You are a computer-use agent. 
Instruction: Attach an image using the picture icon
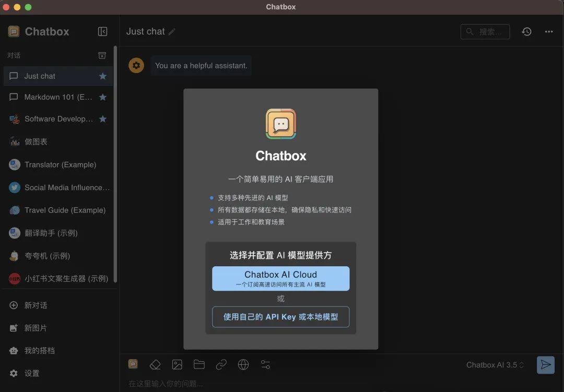(x=177, y=365)
